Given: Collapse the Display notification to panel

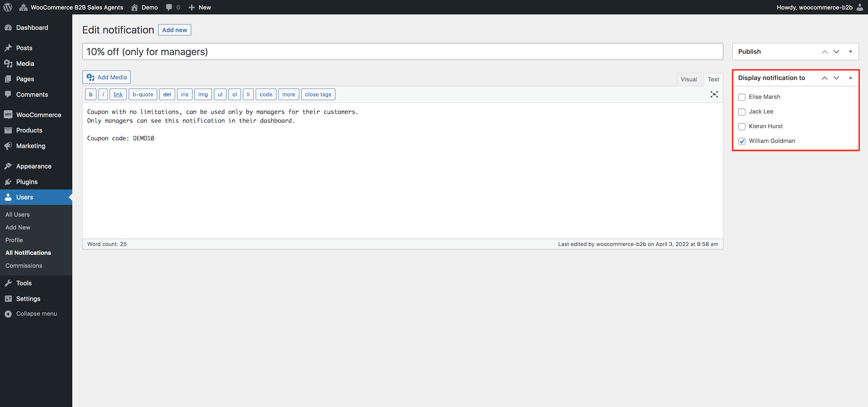Looking at the screenshot, I should pos(850,78).
